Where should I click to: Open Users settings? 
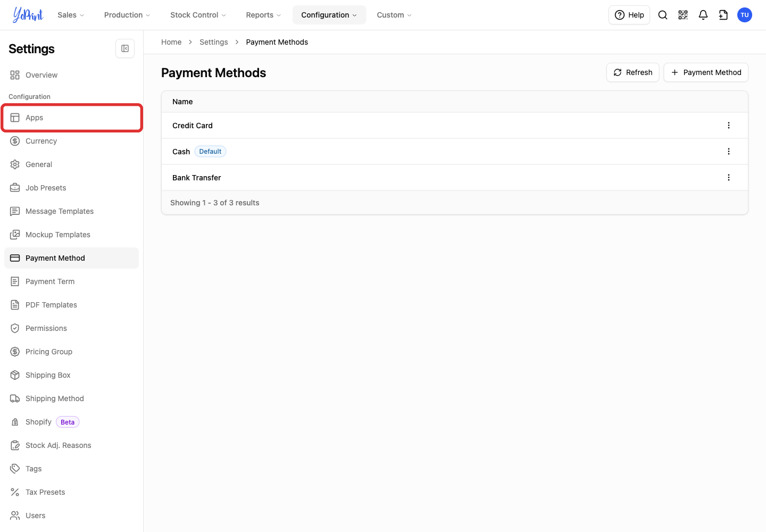tap(71, 516)
